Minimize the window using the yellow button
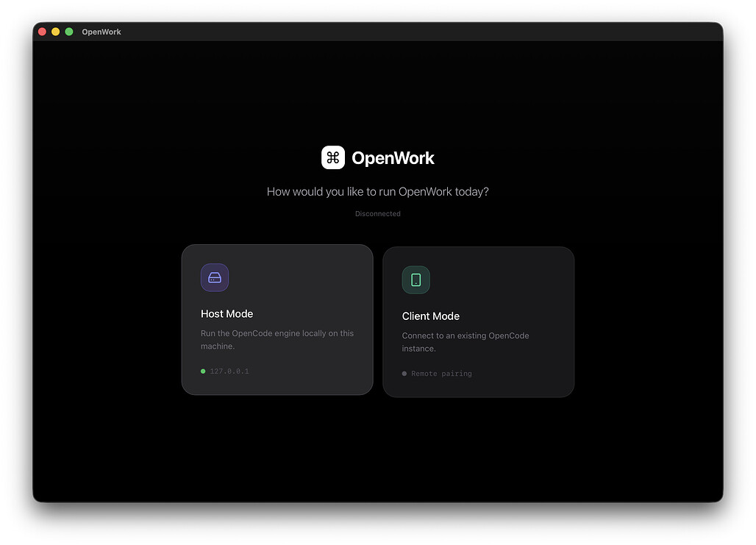Image resolution: width=756 pixels, height=545 pixels. (x=55, y=32)
